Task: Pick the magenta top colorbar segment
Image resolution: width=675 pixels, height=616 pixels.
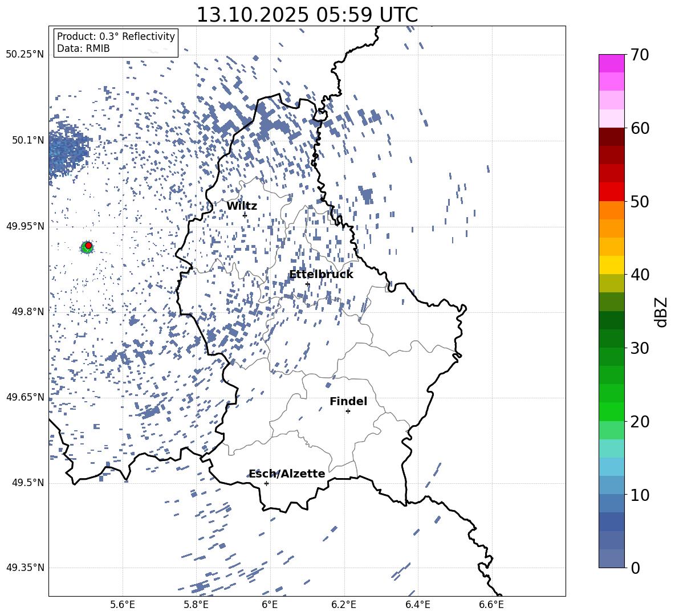Action: click(x=611, y=63)
